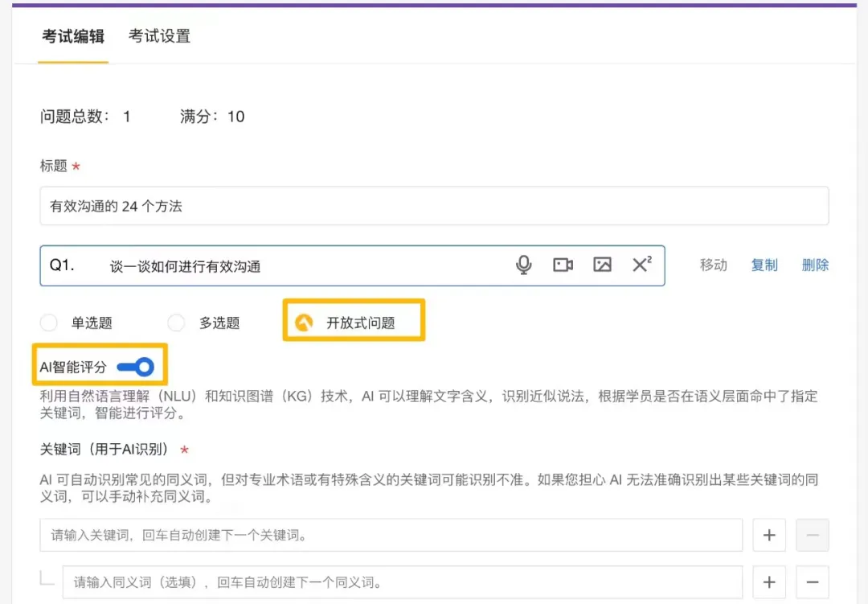The width and height of the screenshot is (868, 604).
Task: Focus the 请输入同义词 synonym input field
Action: coord(402,582)
